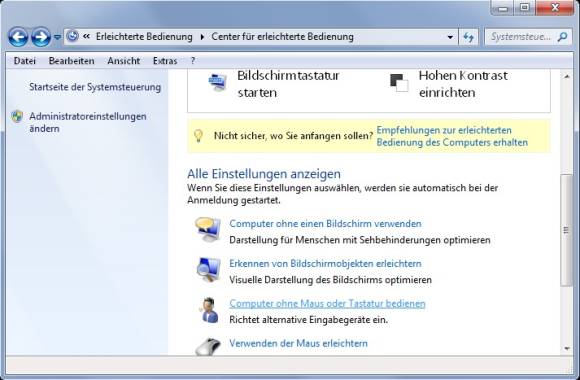Open the Ansicht menu
Image resolution: width=580 pixels, height=380 pixels.
pyautogui.click(x=124, y=61)
